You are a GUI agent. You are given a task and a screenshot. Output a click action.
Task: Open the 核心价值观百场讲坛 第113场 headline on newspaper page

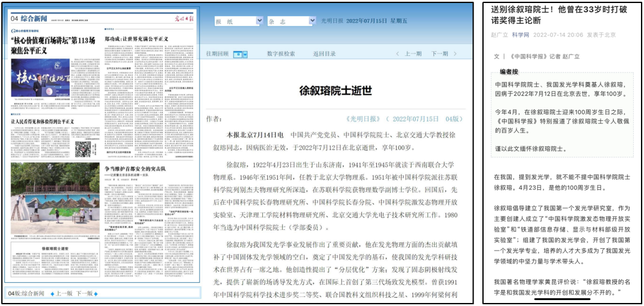[53, 45]
